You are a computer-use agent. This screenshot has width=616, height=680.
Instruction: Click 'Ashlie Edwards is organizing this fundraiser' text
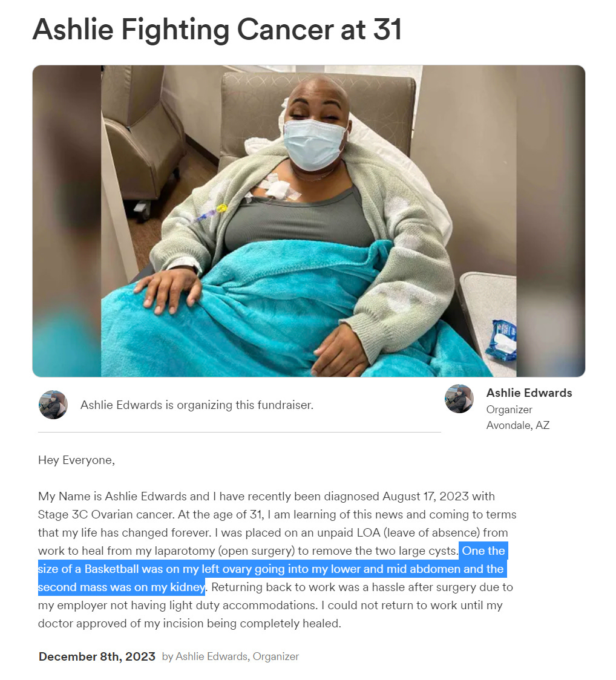[x=197, y=405]
